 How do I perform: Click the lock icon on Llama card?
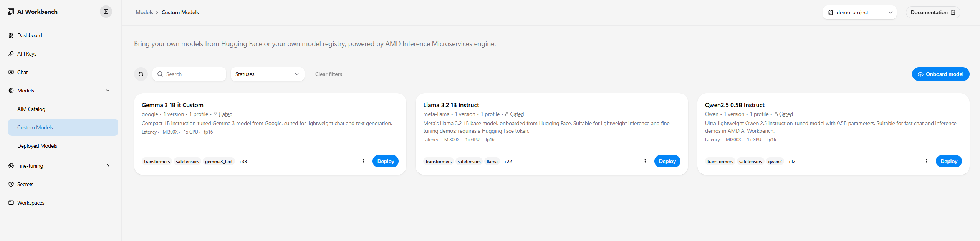[x=507, y=114]
